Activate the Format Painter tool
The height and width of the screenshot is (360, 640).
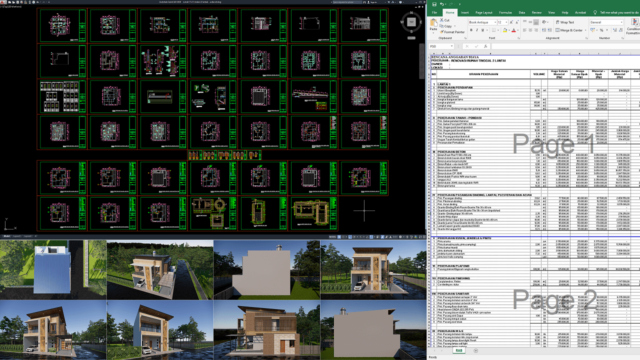coord(453,32)
